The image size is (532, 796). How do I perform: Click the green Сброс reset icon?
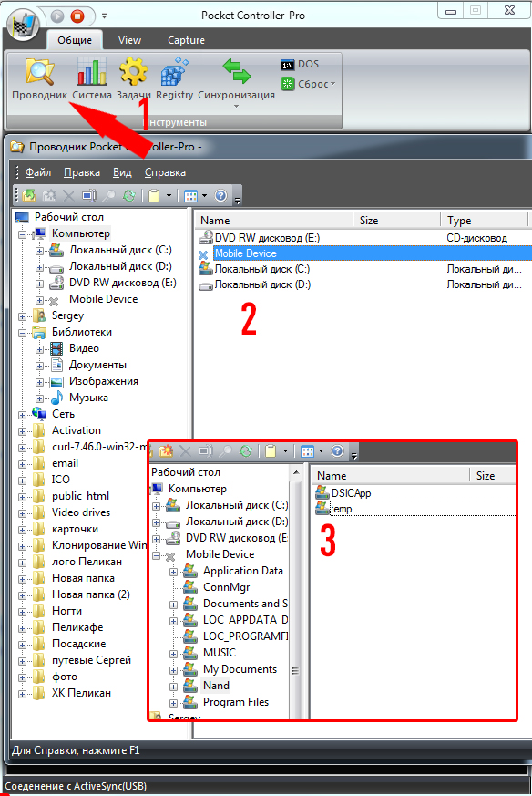pos(288,84)
